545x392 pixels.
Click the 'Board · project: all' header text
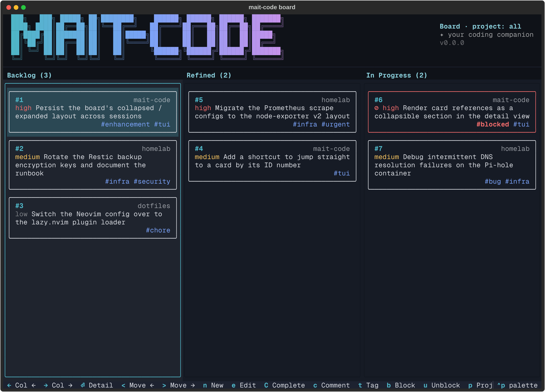pyautogui.click(x=480, y=26)
